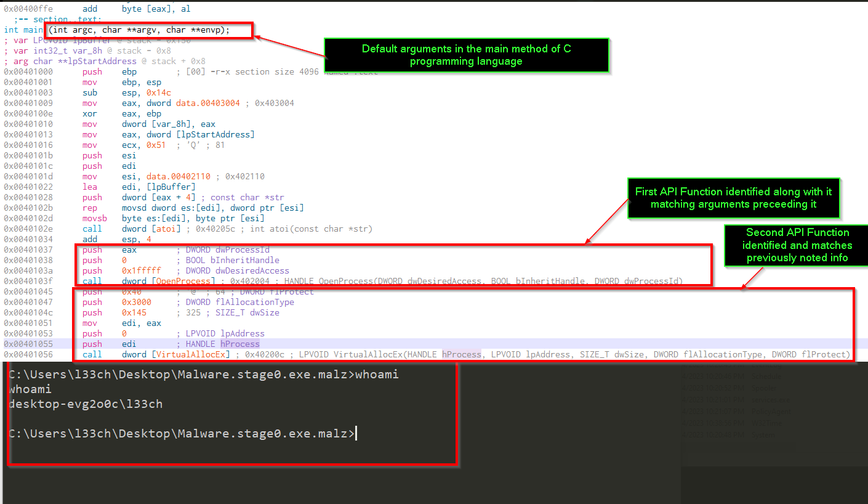Screen dimensions: 868x504
Task: Select address 0x0040102b of rep movsd
Action: [x=28, y=208]
